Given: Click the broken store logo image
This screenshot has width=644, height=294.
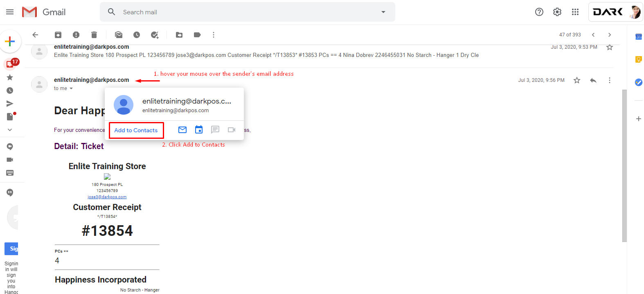Looking at the screenshot, I should (x=107, y=176).
